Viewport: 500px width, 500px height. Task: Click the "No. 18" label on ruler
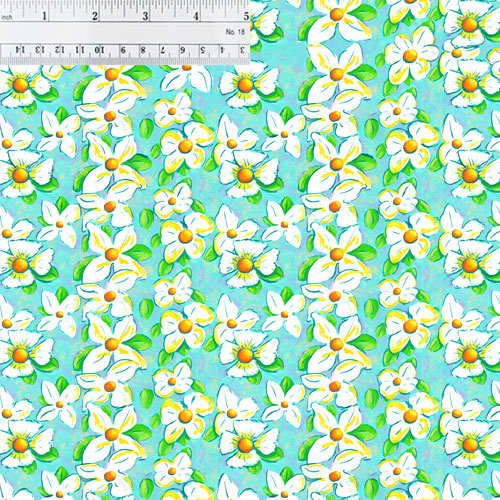click(x=235, y=32)
